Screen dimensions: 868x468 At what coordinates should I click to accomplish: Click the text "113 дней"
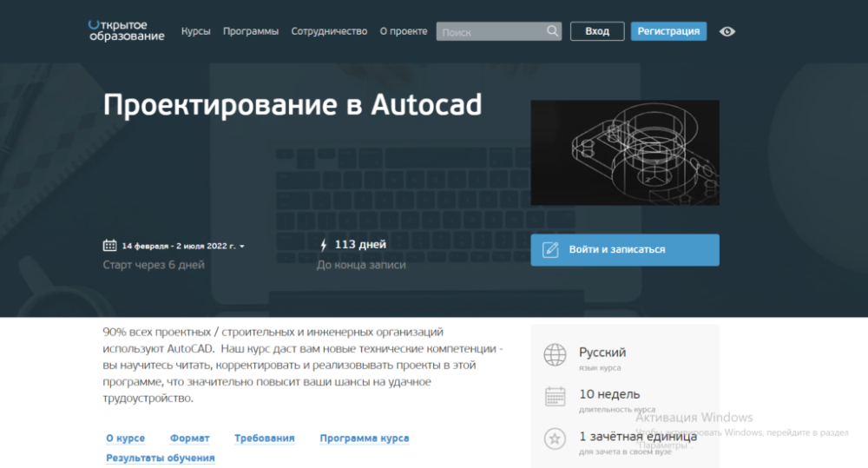[x=360, y=244]
